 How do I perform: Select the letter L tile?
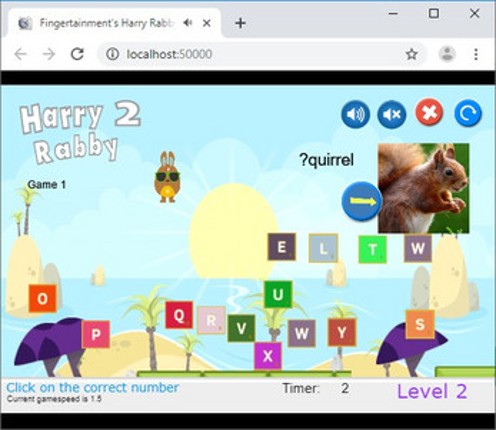[323, 248]
